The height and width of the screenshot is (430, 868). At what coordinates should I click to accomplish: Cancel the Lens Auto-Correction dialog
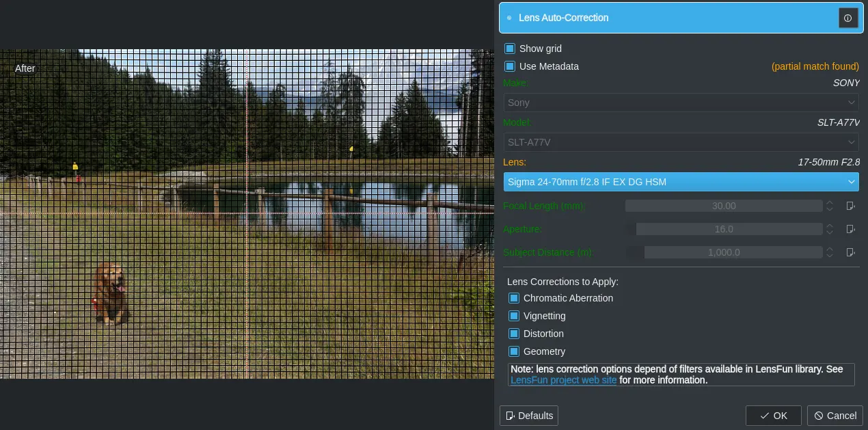point(835,416)
